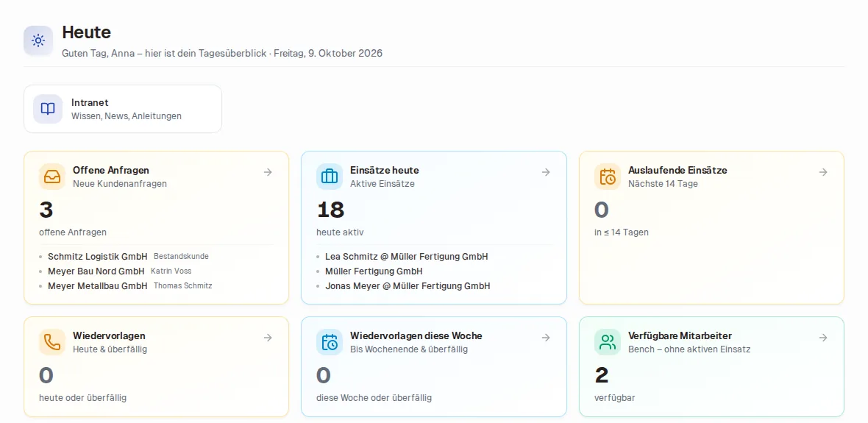Click the briefcase icon for Einsätze heute
The width and height of the screenshot is (868, 423).
point(330,177)
